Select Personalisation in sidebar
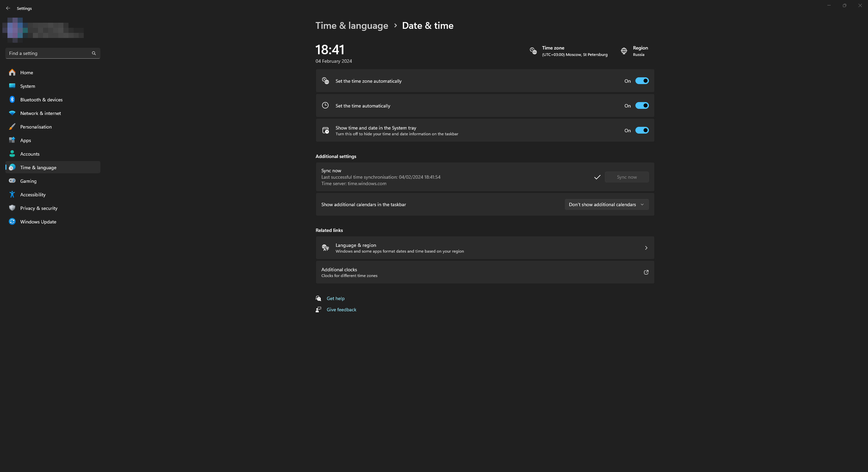The width and height of the screenshot is (868, 472). pos(36,127)
